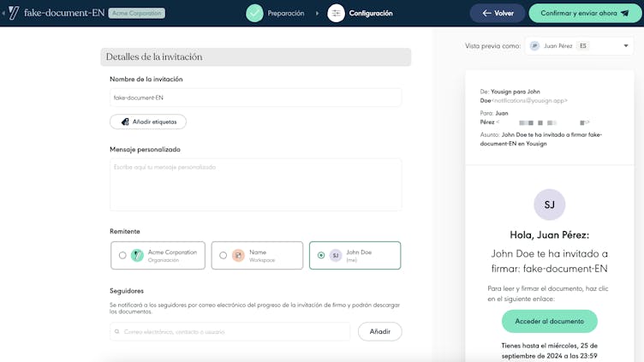Click the ES language badge
The height and width of the screenshot is (362, 644).
[x=583, y=46]
